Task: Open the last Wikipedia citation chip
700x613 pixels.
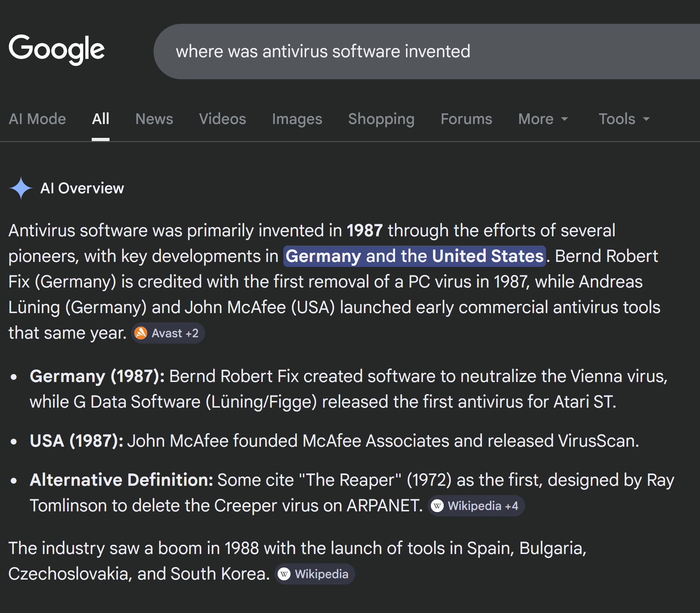Action: tap(315, 574)
